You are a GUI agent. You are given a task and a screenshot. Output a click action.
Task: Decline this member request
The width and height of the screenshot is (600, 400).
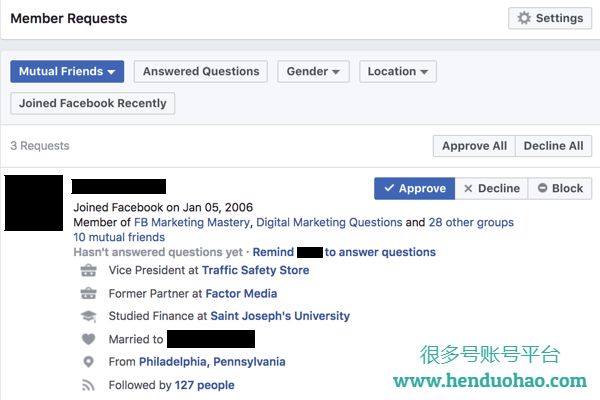(491, 188)
